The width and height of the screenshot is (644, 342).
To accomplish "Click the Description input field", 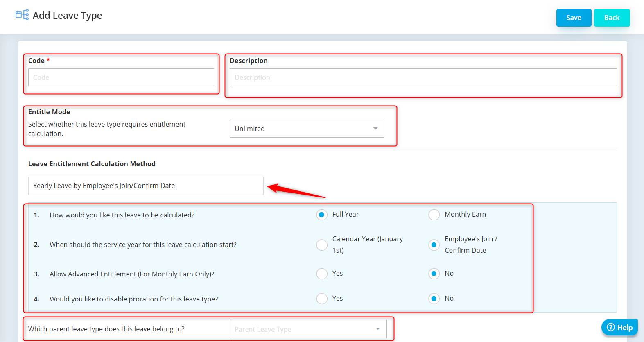I will 423,77.
